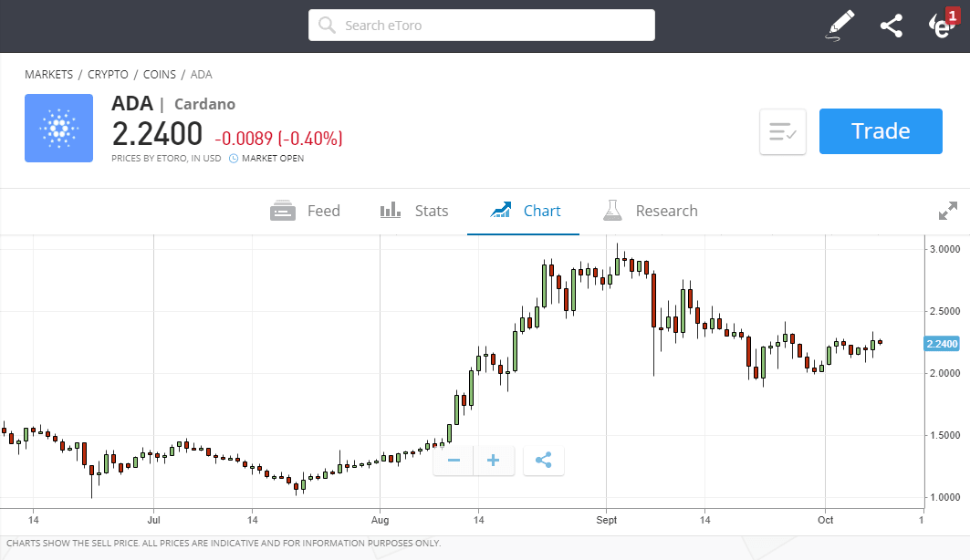Click the share icon below the chart
This screenshot has width=970, height=560.
click(543, 461)
